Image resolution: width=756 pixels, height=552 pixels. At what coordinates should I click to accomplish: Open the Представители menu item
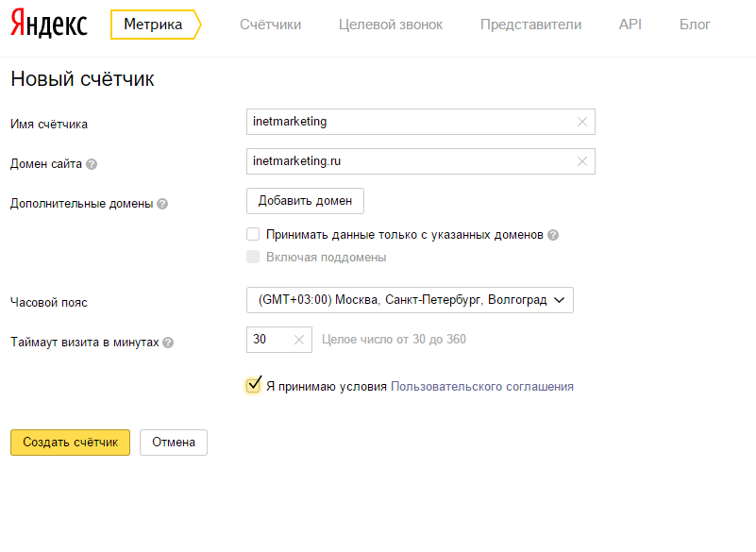[x=530, y=25]
